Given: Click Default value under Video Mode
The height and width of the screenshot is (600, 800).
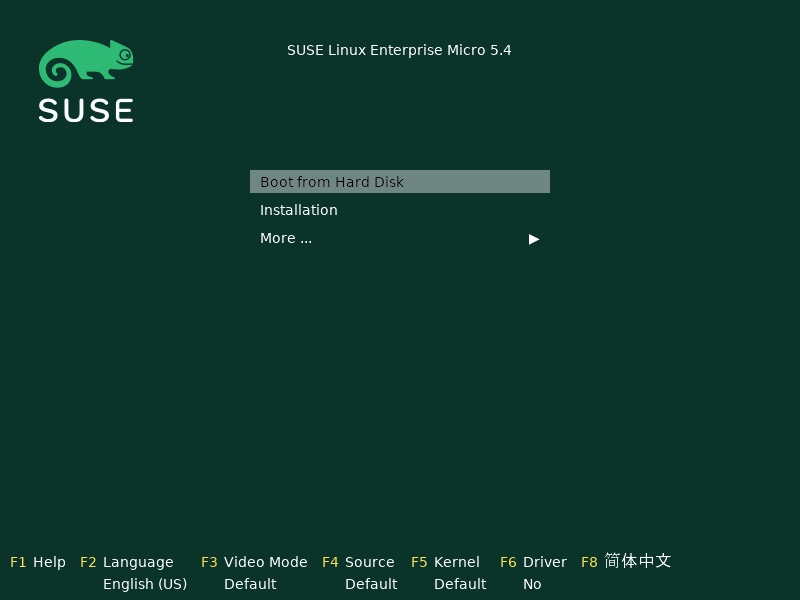Looking at the screenshot, I should click(x=250, y=584).
